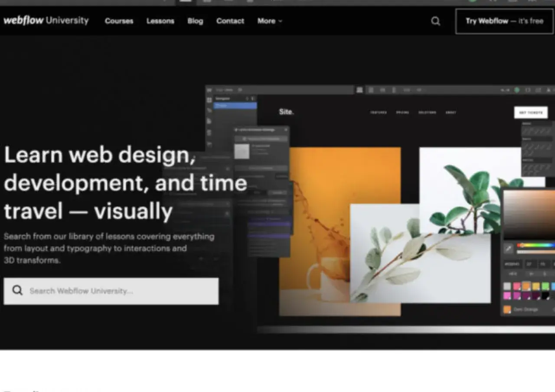Open the Courses page
Viewport: 555px width, 392px height.
point(119,21)
